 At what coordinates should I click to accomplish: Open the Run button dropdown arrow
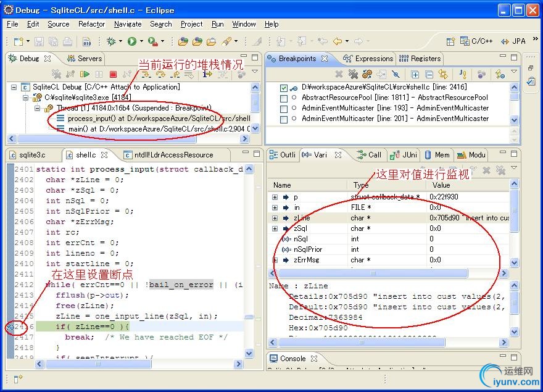pos(141,41)
